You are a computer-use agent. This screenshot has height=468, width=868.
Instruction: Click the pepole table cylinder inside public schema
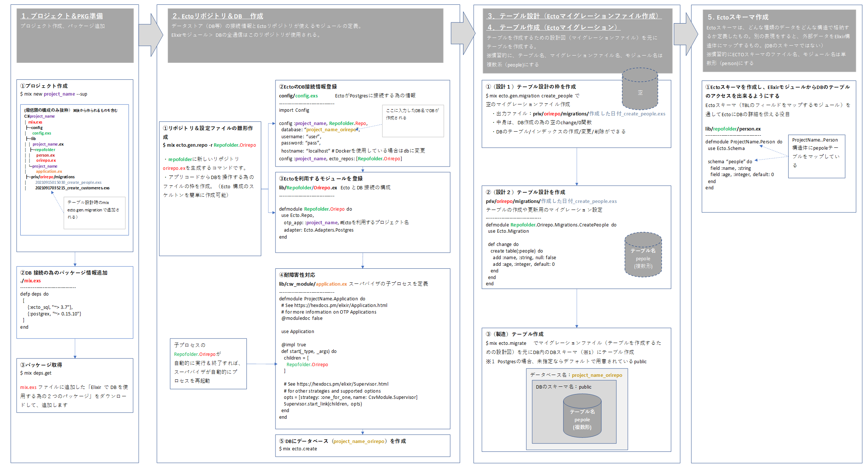[x=582, y=416]
